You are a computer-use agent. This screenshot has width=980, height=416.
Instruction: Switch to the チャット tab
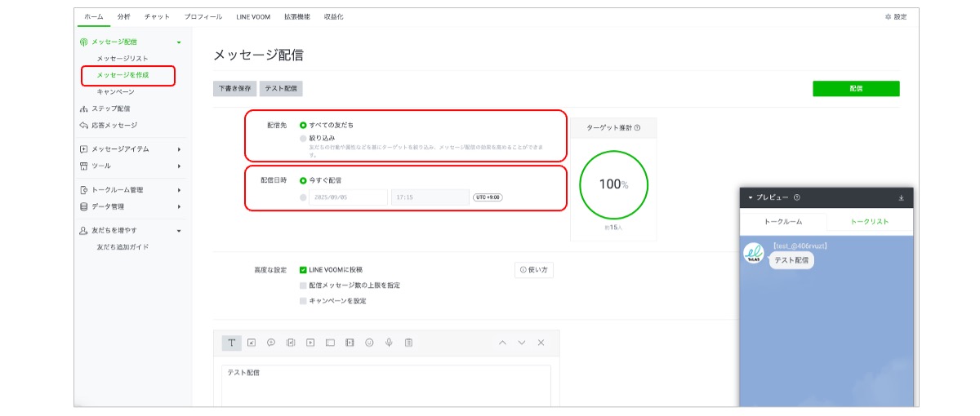click(x=158, y=16)
